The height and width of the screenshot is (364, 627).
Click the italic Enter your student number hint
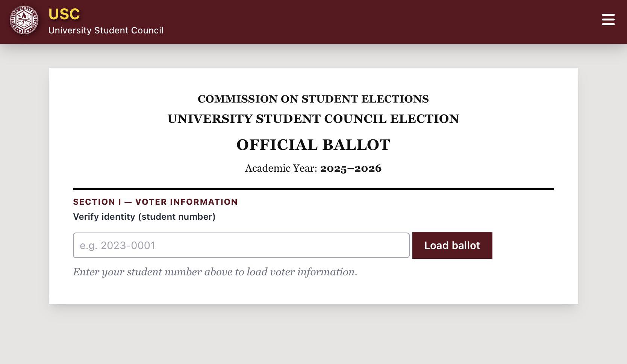click(215, 272)
